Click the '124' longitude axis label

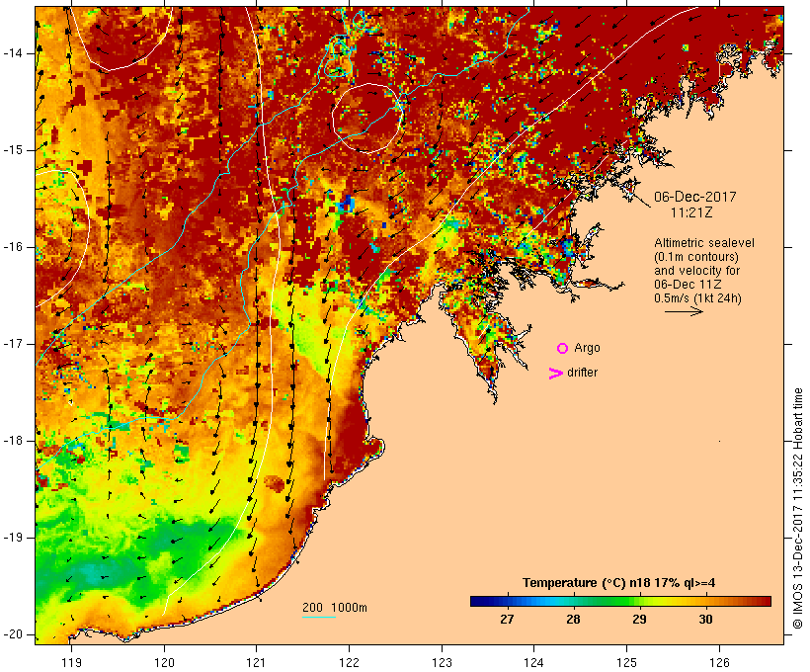click(x=533, y=662)
